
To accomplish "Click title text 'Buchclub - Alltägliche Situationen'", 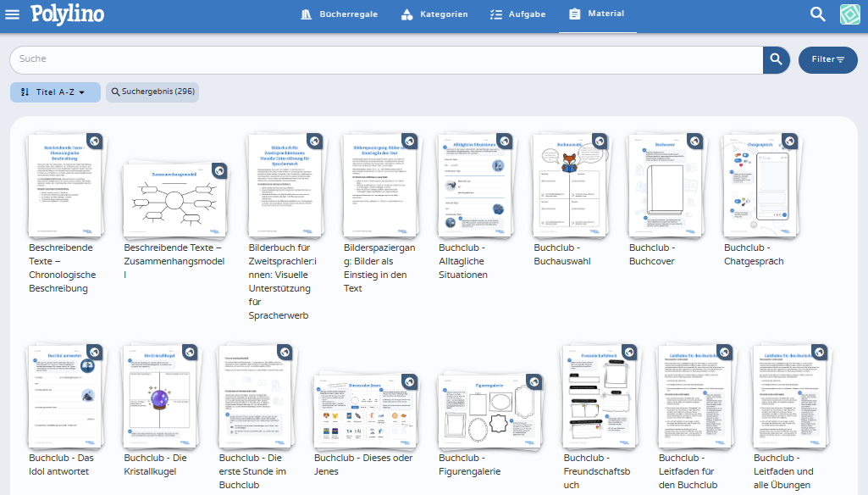I will coord(463,261).
